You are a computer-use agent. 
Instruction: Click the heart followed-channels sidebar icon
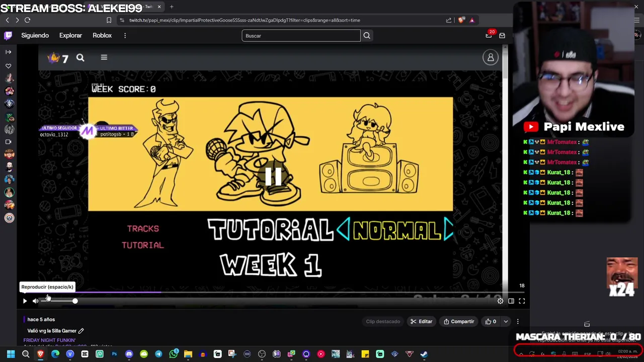[x=8, y=66]
